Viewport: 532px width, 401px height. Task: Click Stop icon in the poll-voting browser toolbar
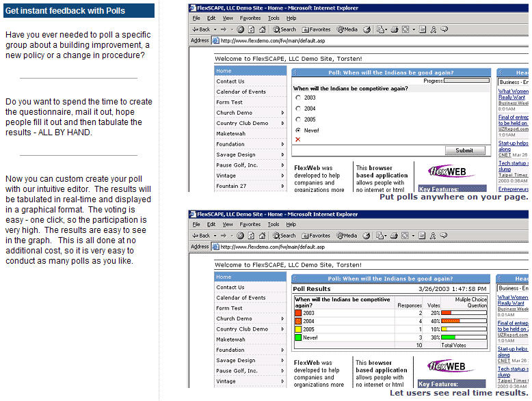tap(241, 29)
